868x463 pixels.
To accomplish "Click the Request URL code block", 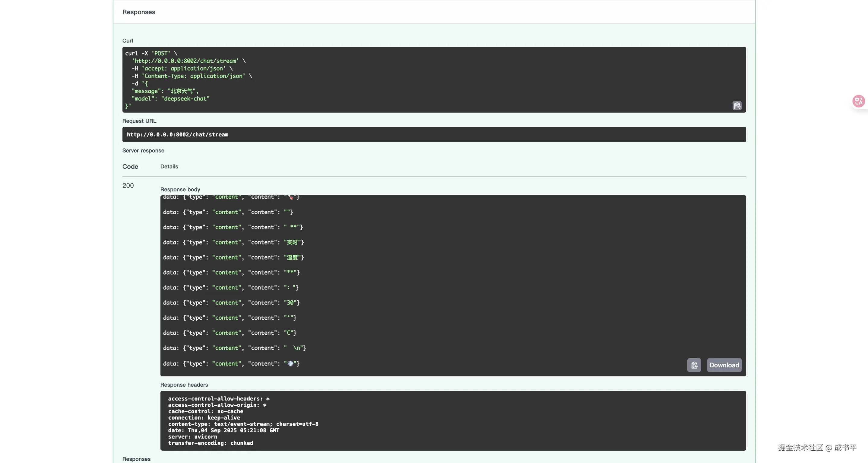I will [434, 135].
